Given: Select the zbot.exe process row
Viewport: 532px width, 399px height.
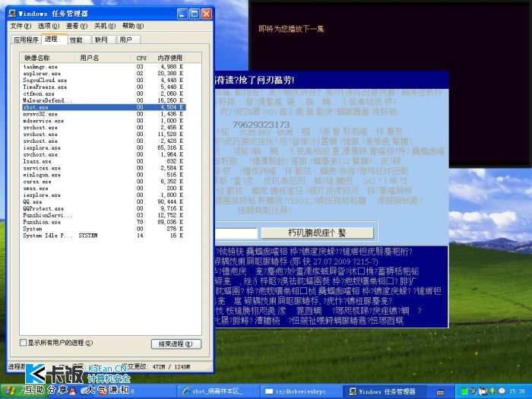Looking at the screenshot, I should pyautogui.click(x=46, y=107).
